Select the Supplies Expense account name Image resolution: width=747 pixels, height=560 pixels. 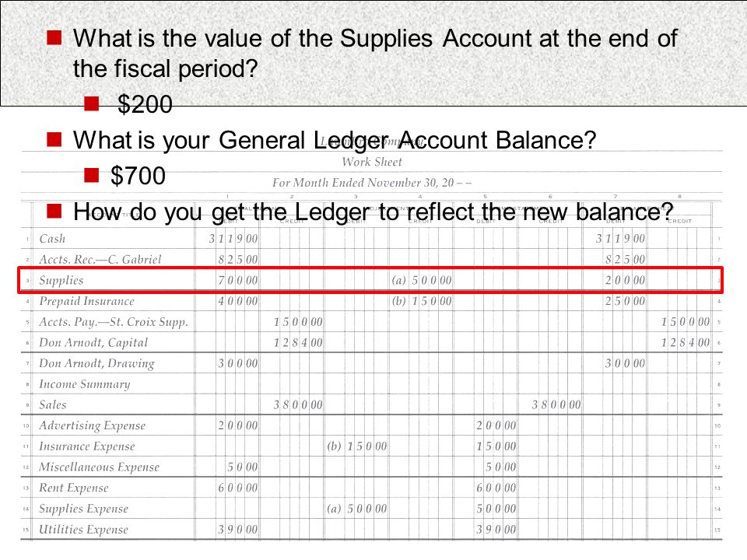click(83, 509)
